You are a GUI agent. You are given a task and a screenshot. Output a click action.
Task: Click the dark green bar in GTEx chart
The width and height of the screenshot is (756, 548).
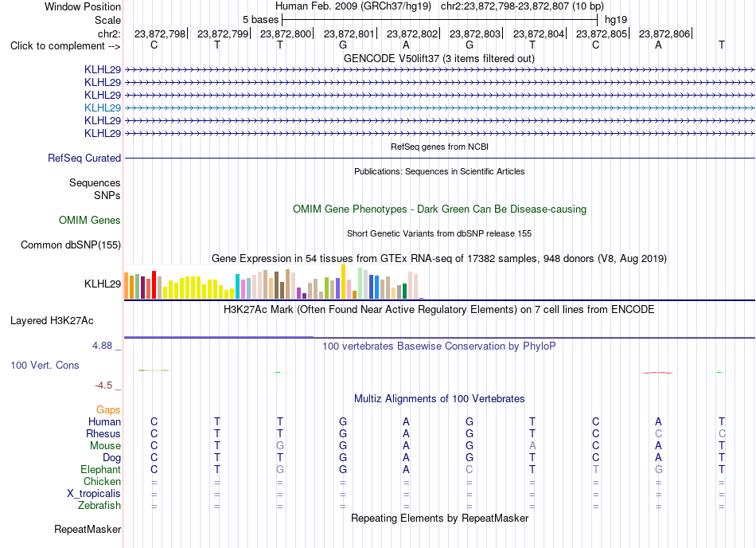coord(404,292)
